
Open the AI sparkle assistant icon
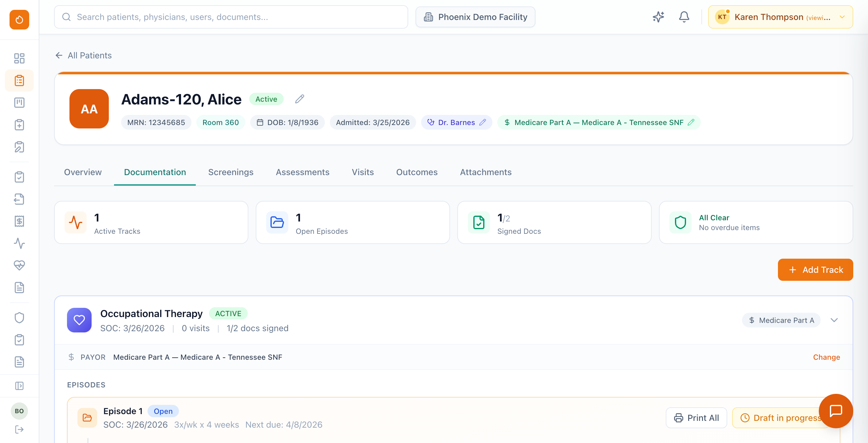658,17
